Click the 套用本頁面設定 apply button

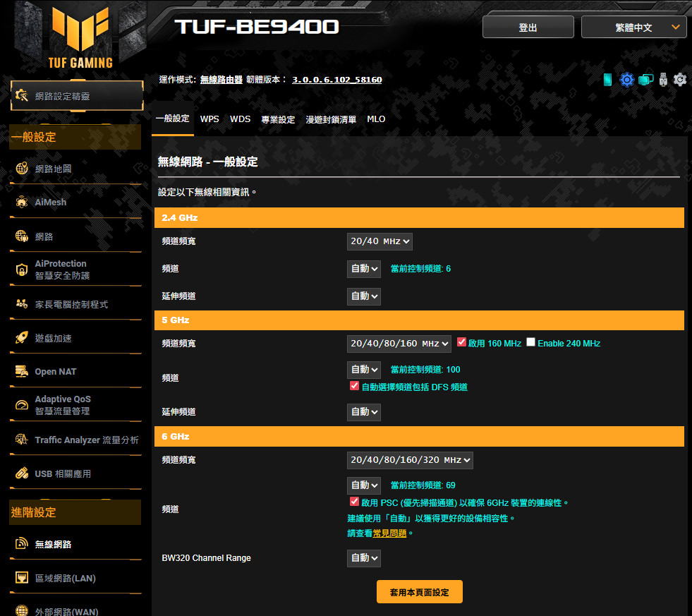419,592
